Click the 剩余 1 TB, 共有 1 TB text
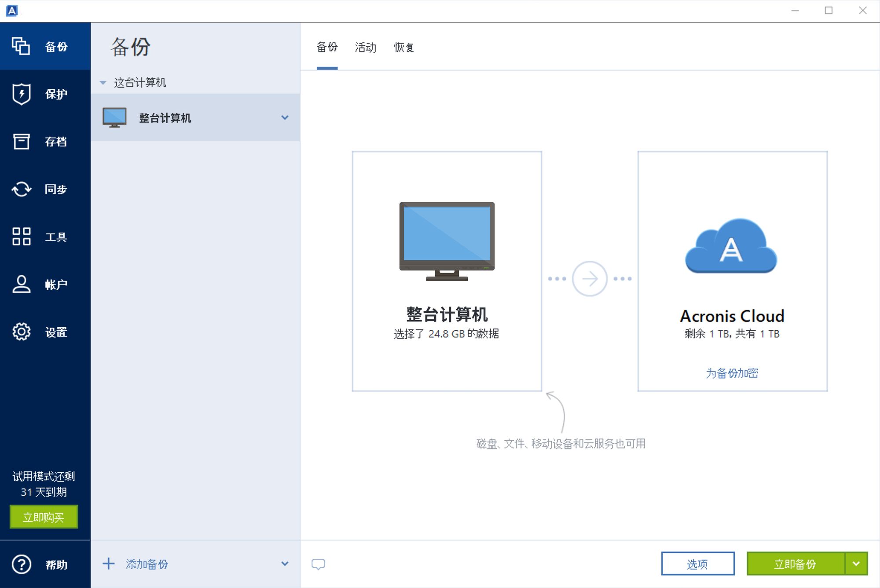 (732, 334)
